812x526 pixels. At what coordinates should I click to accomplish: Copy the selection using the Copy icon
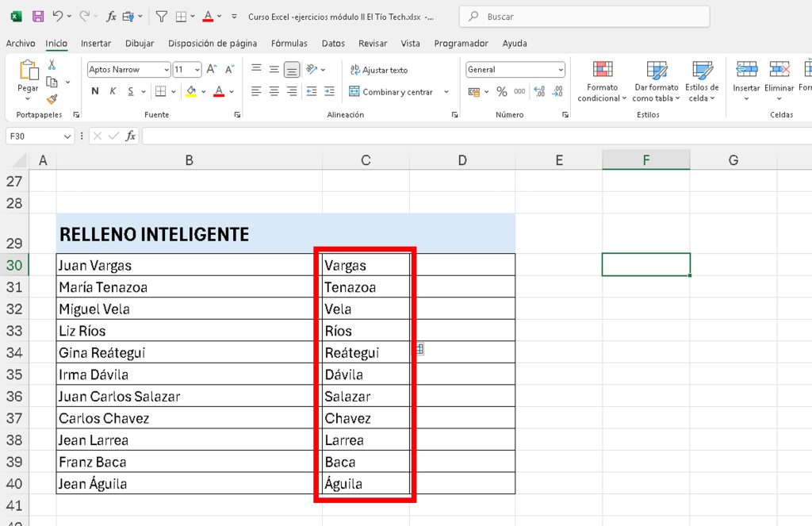click(x=52, y=82)
